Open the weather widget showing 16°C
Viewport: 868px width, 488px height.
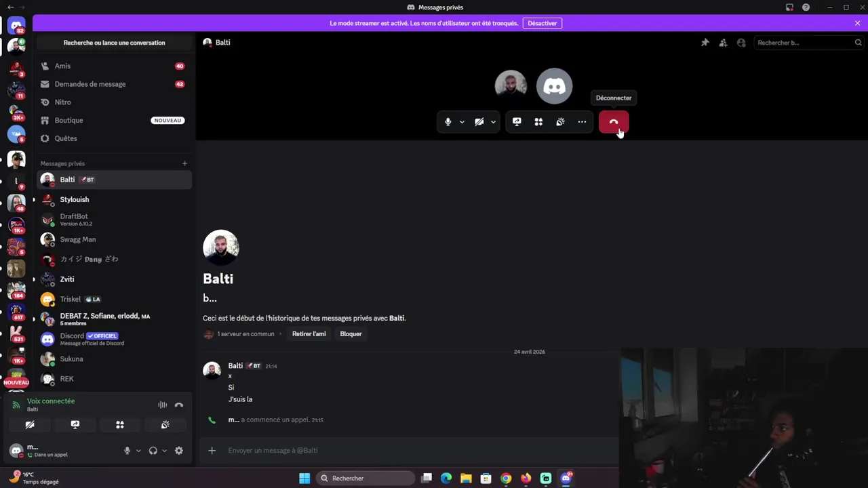pos(34,478)
